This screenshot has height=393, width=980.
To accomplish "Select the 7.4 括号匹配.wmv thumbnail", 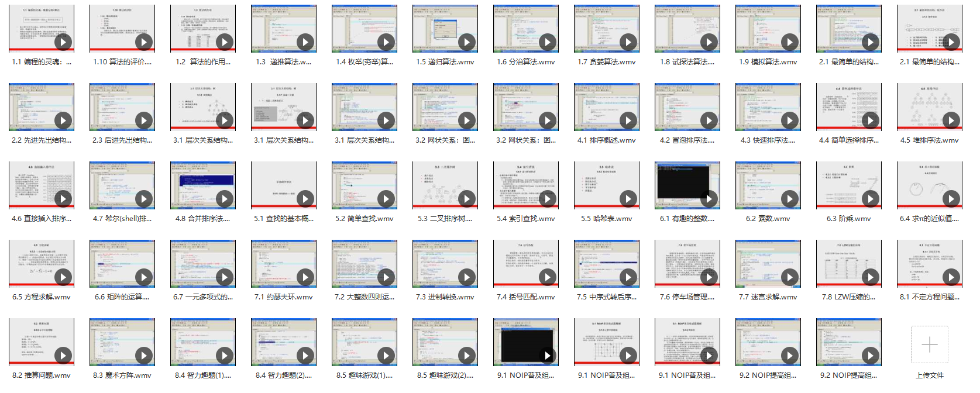I will (x=525, y=263).
